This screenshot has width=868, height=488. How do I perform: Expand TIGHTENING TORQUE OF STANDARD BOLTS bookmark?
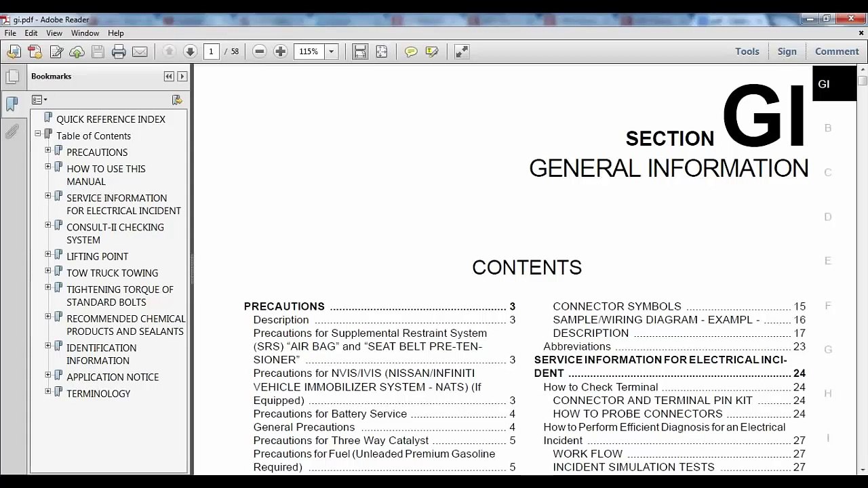48,287
